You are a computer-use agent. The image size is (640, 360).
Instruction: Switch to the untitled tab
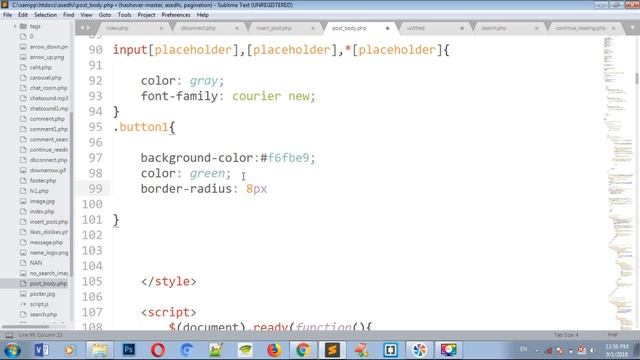click(416, 28)
